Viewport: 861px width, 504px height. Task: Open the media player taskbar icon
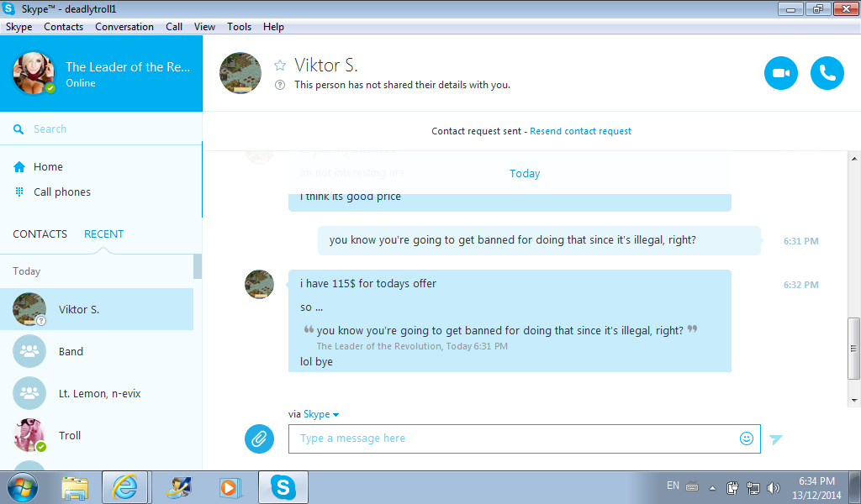pos(230,487)
